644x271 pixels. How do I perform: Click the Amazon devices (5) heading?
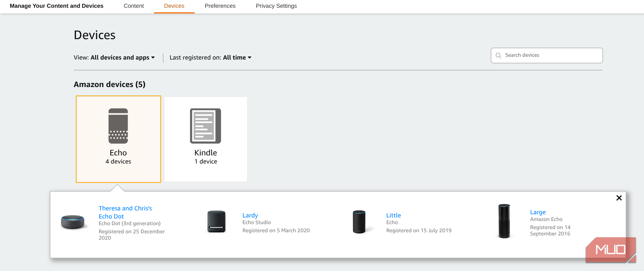(110, 84)
